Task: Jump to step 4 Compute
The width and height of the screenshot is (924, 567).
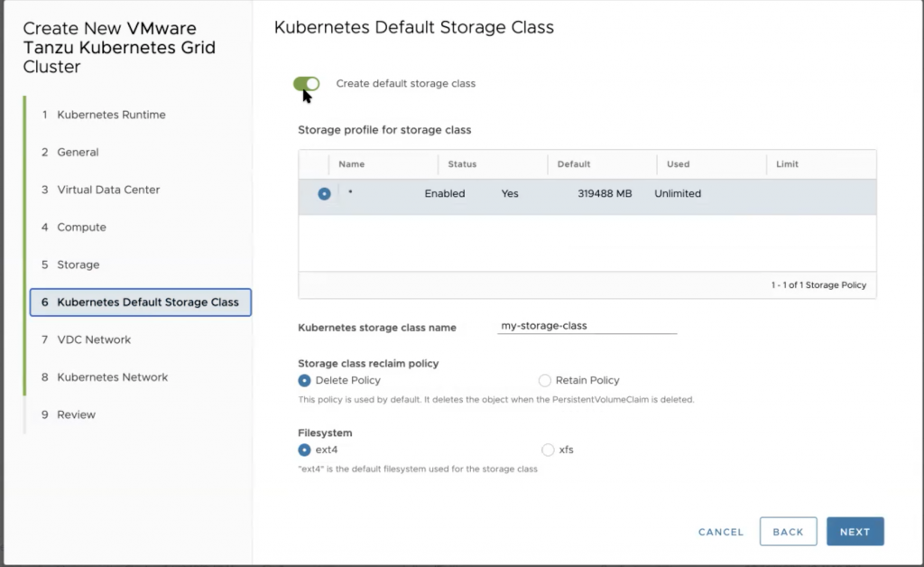Action: [x=81, y=228]
